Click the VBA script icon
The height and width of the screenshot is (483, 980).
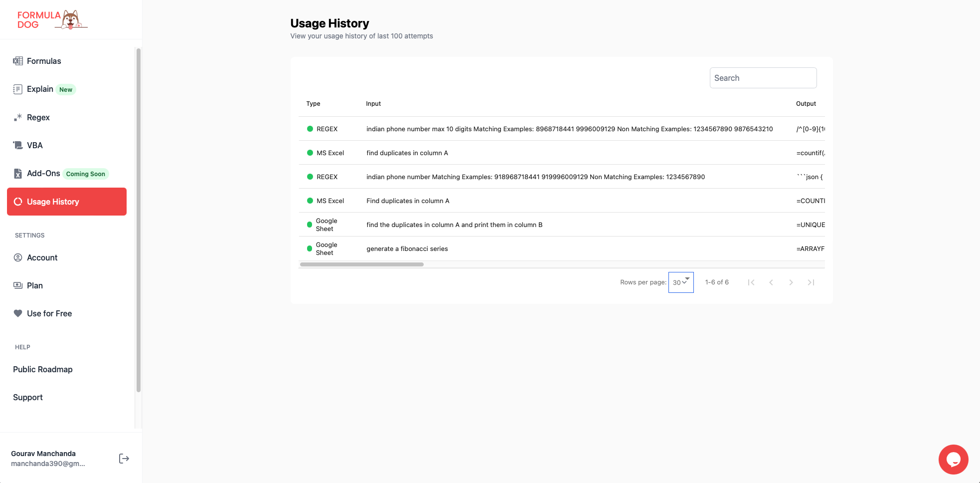click(x=18, y=145)
